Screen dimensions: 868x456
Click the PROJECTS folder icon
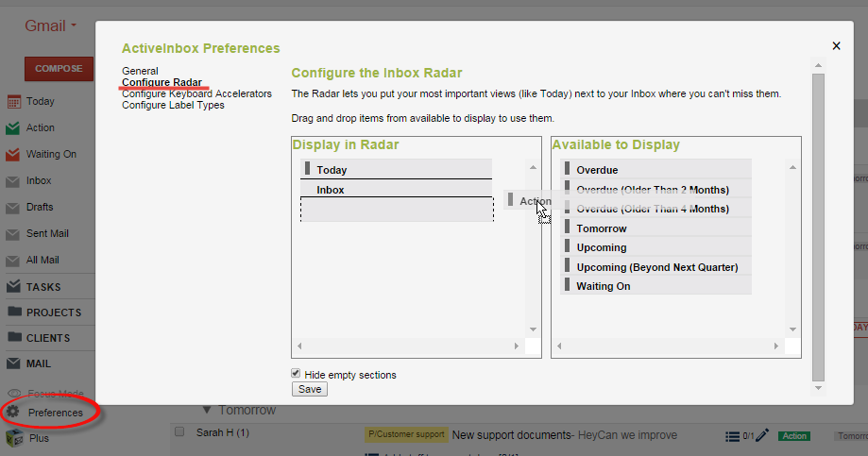click(x=14, y=312)
